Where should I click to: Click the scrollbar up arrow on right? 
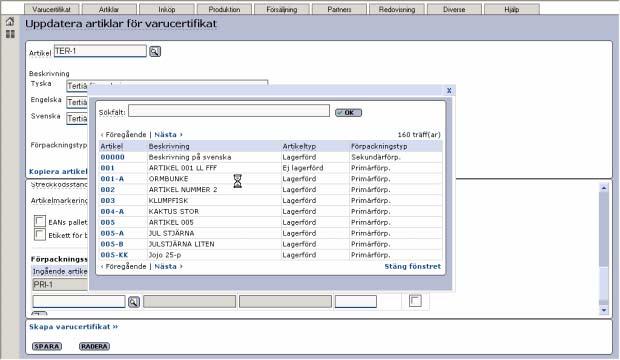(x=604, y=188)
